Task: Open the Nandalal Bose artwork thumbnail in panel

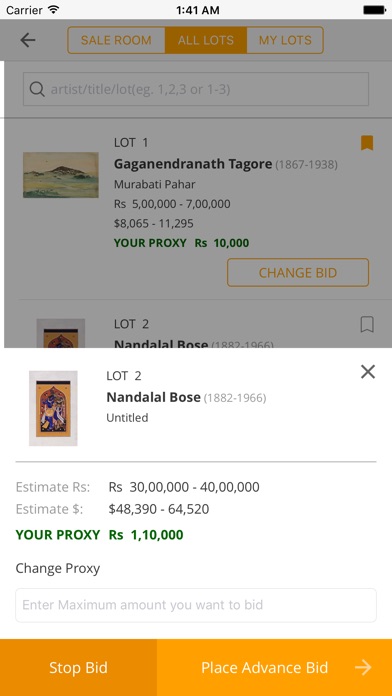Action: click(x=53, y=408)
